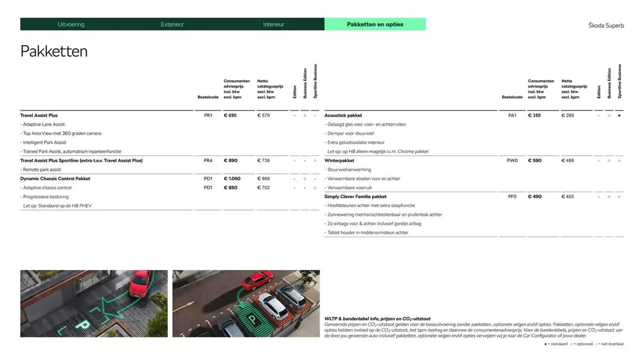Viewport: 644px width, 362px height.
Task: Go to the Interieur tab
Action: point(273,24)
